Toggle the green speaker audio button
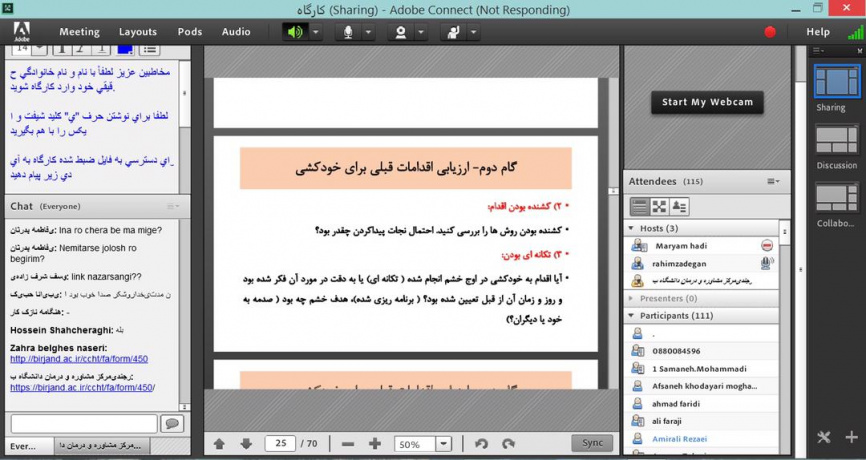This screenshot has height=460, width=866. pyautogui.click(x=295, y=32)
